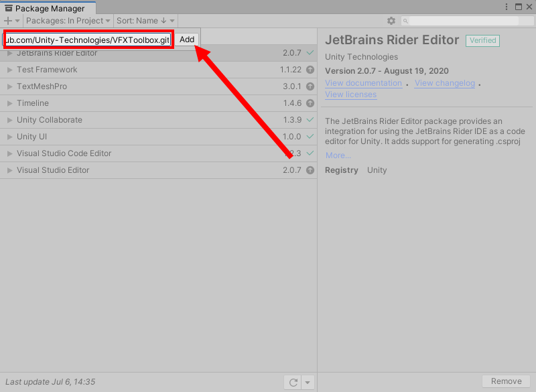Click the Visual Studio Code Editor checkmark
The height and width of the screenshot is (392, 536).
pyautogui.click(x=310, y=153)
